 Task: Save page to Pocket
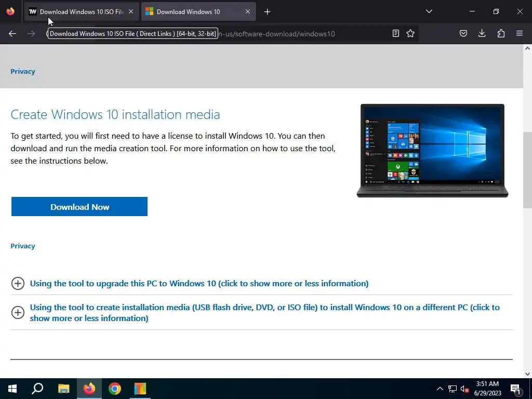[463, 33]
